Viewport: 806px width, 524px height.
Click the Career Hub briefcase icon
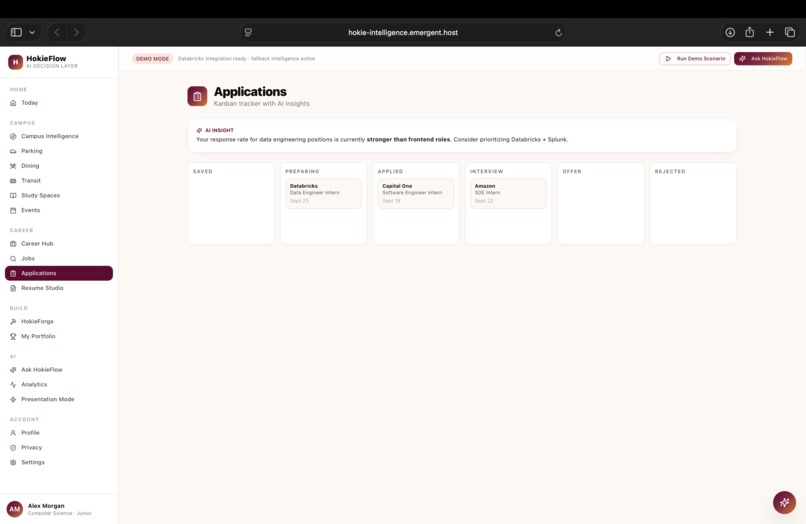[x=13, y=244]
